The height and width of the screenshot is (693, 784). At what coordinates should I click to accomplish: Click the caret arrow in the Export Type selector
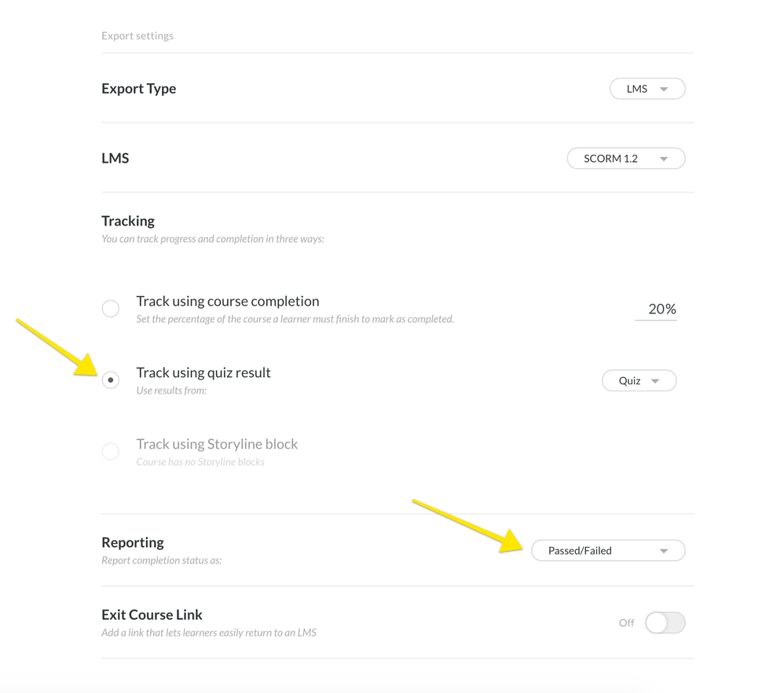[664, 90]
